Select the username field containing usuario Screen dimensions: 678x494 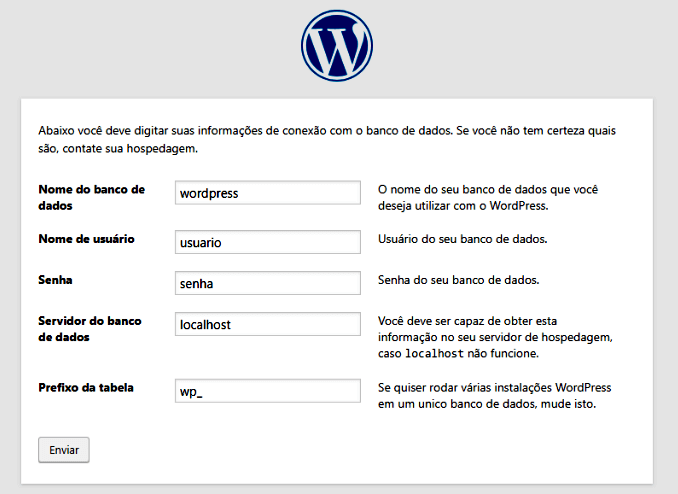[x=268, y=242]
